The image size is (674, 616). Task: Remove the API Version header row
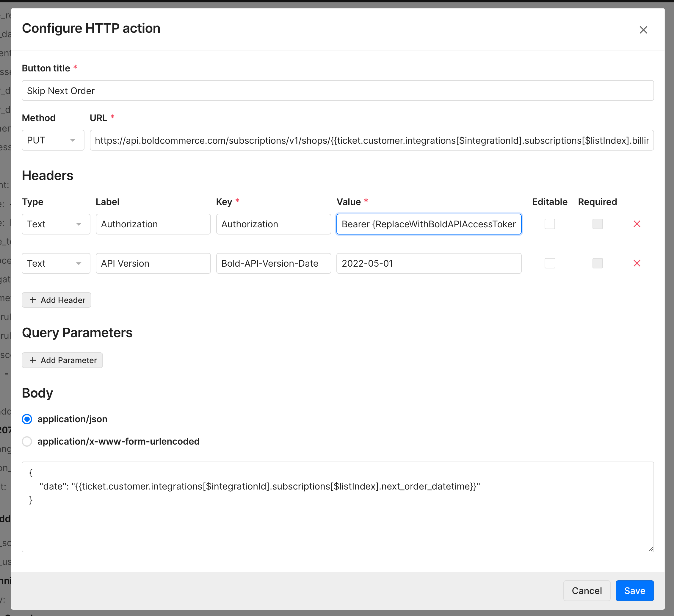tap(637, 263)
